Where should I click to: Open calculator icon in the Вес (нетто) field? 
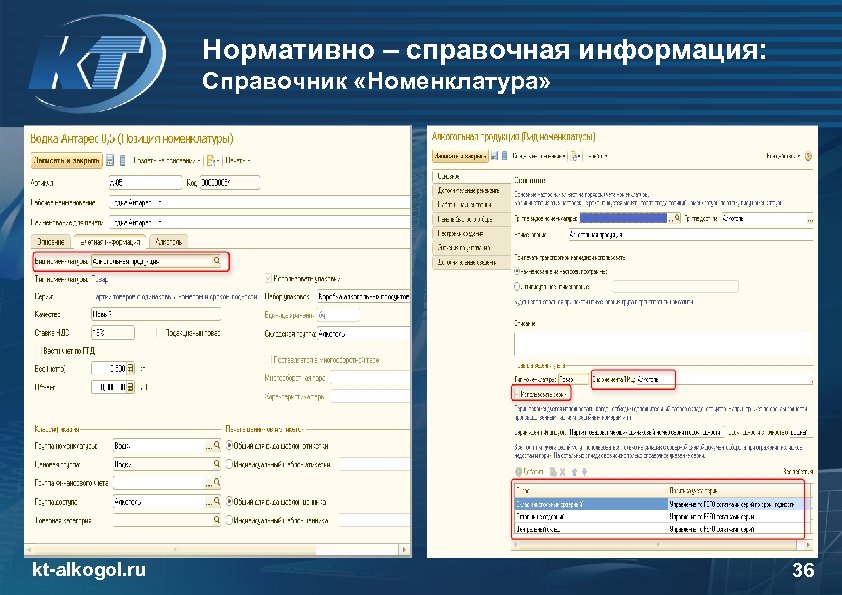[x=130, y=369]
